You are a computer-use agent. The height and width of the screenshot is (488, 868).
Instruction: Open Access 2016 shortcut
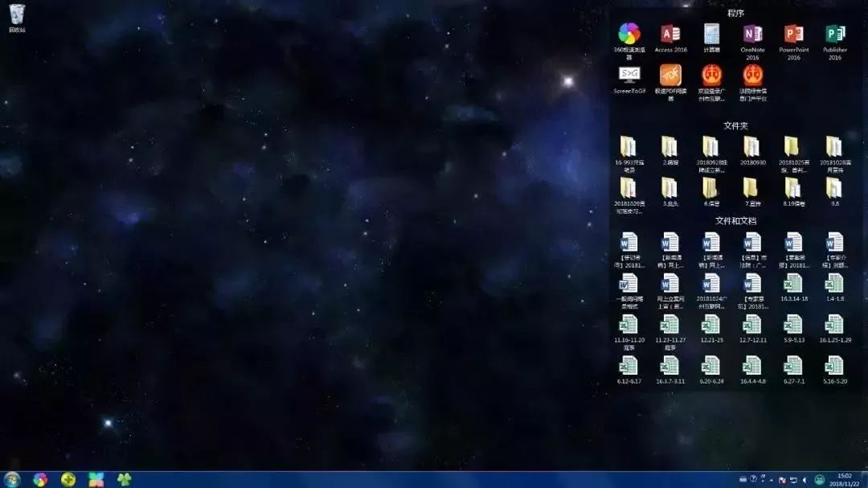pos(670,35)
